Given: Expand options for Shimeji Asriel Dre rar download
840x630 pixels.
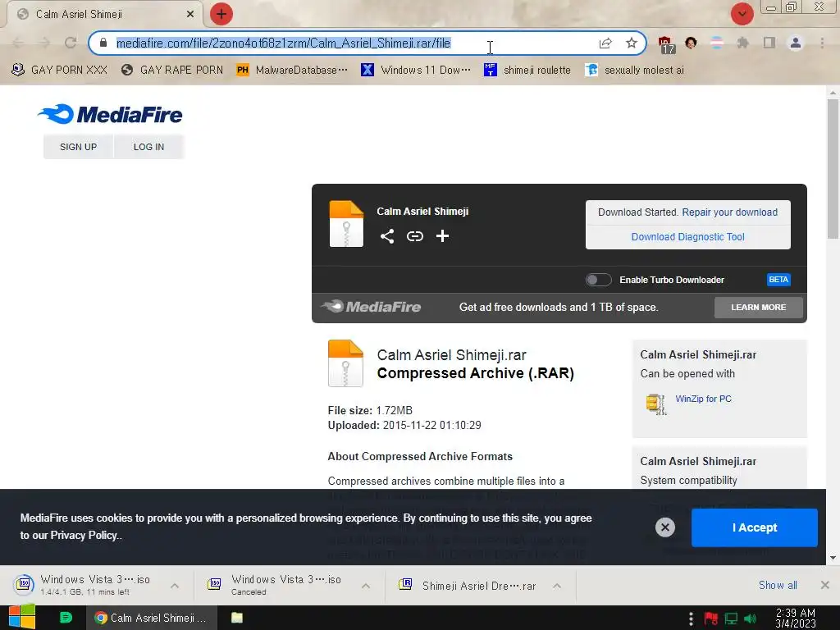Looking at the screenshot, I should tap(557, 586).
